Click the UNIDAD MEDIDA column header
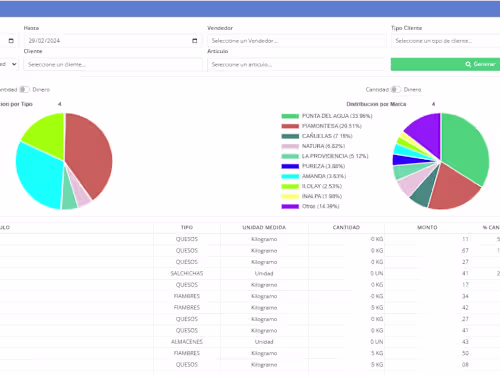 (264, 227)
